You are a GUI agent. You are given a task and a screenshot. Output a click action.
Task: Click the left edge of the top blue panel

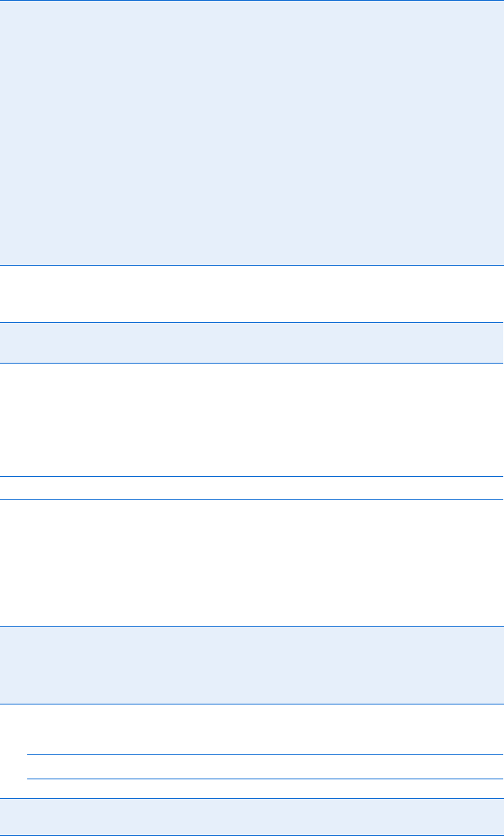[x=2, y=132]
